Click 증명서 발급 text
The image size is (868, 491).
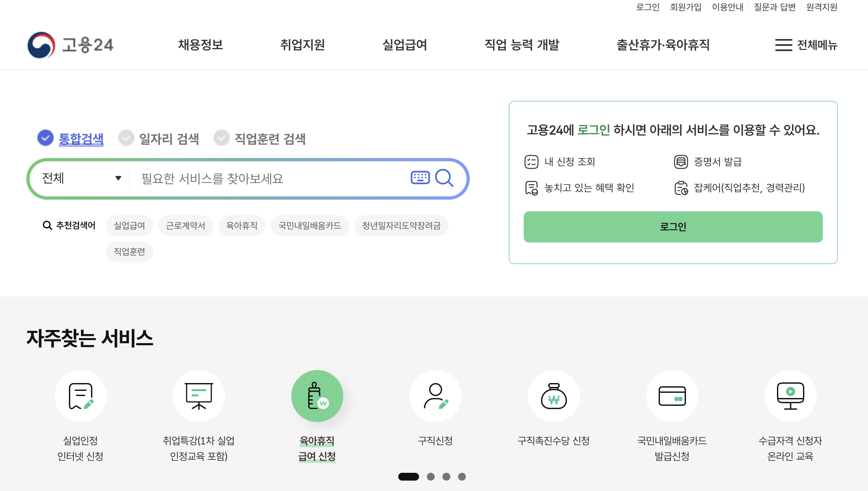(x=718, y=162)
